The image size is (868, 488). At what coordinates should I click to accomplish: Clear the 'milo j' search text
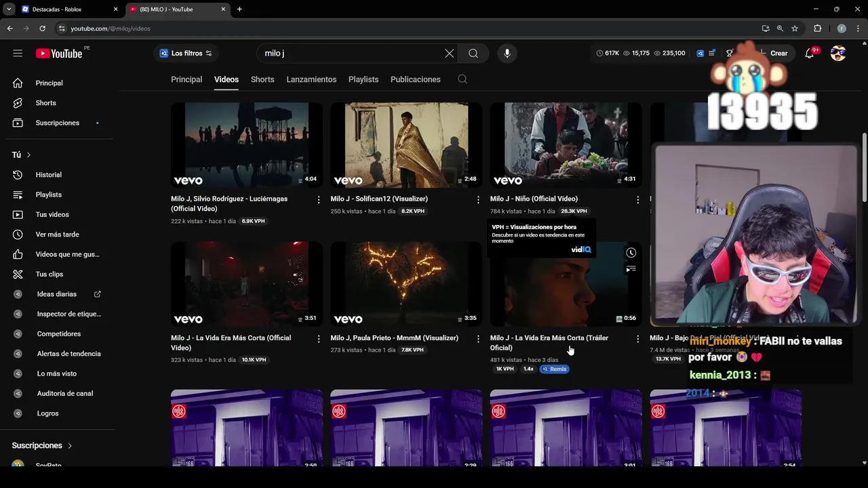point(449,54)
